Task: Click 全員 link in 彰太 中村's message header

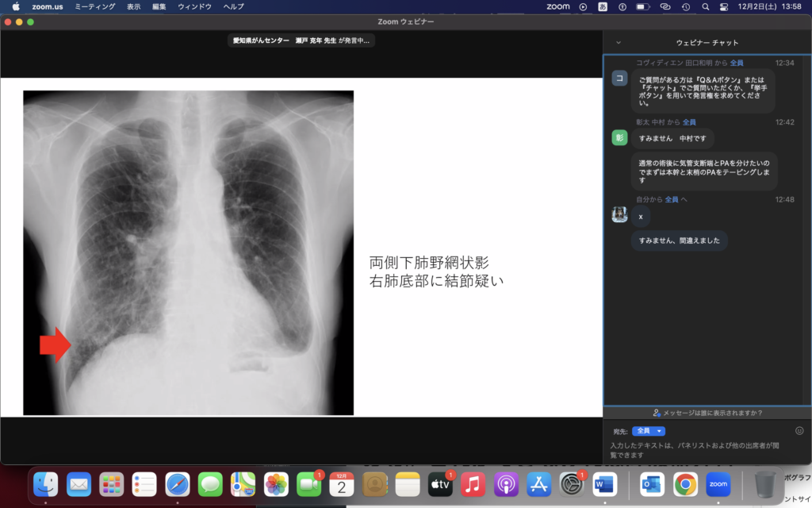Action: [689, 122]
